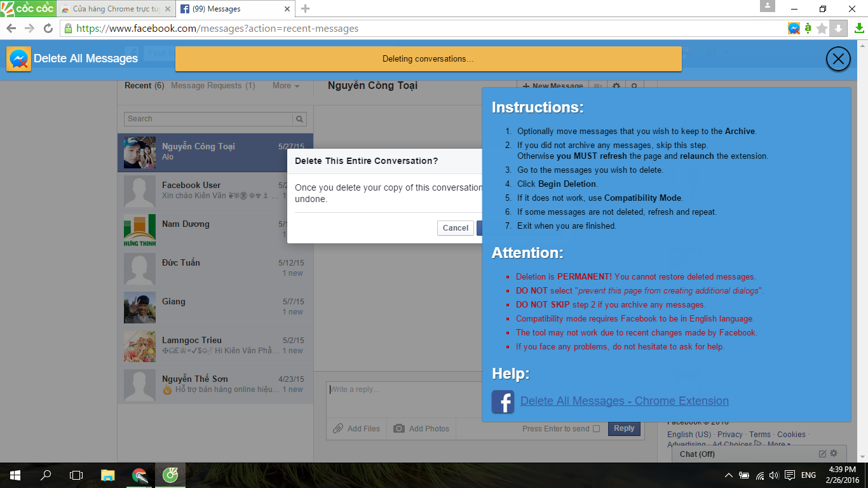868x488 pixels.
Task: Click the Vietnamese typing 'à' icon
Action: coord(808,29)
